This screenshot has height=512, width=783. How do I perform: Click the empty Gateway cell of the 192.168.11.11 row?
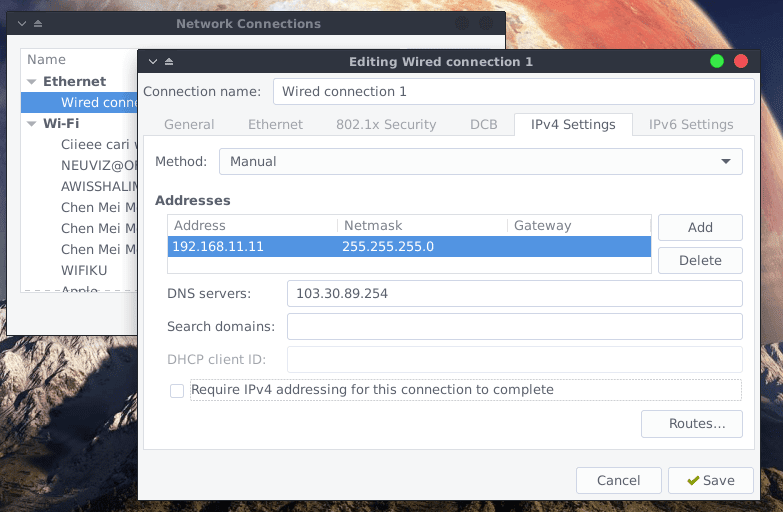pos(579,246)
